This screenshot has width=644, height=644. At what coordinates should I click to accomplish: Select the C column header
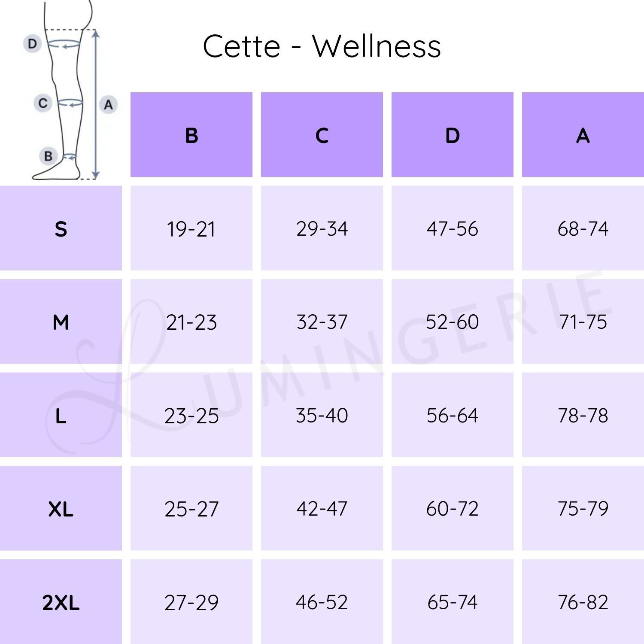pyautogui.click(x=322, y=135)
